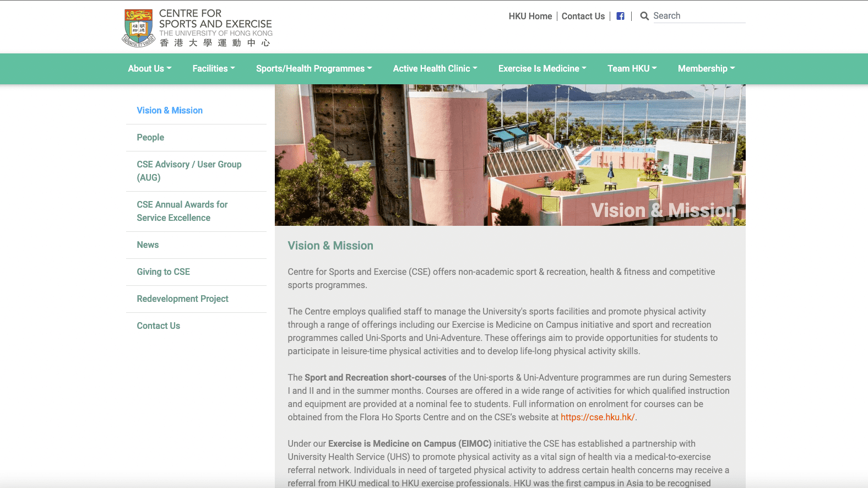Viewport: 868px width, 488px height.
Task: Click the HKU crest logo
Action: tap(138, 28)
